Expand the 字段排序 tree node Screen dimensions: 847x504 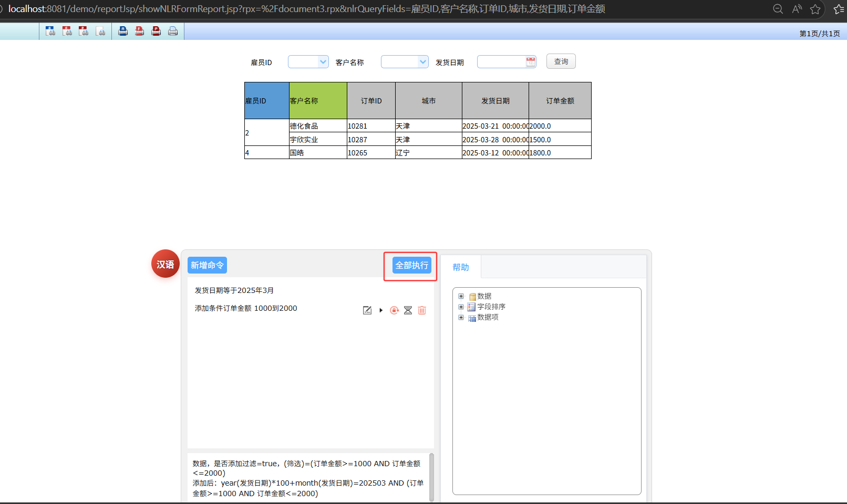461,307
